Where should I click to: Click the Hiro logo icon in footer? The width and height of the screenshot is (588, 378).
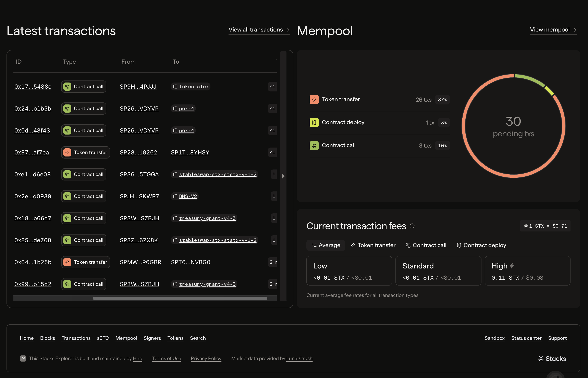point(23,358)
